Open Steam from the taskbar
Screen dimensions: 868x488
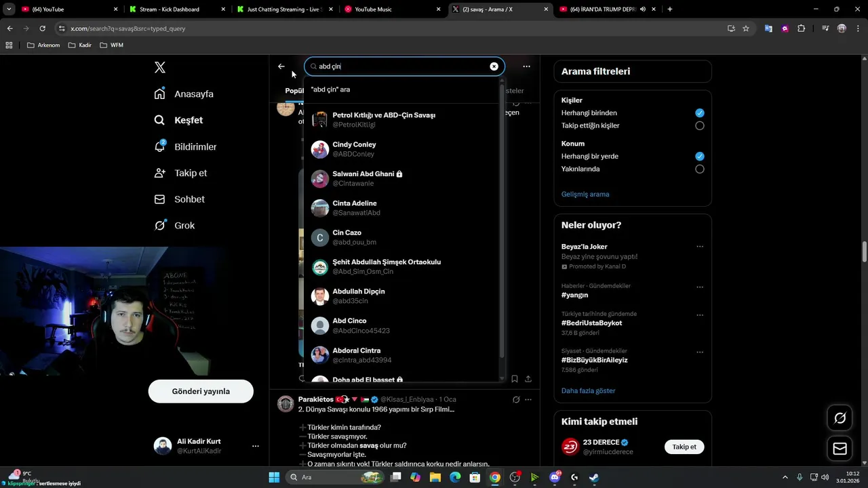click(x=594, y=477)
